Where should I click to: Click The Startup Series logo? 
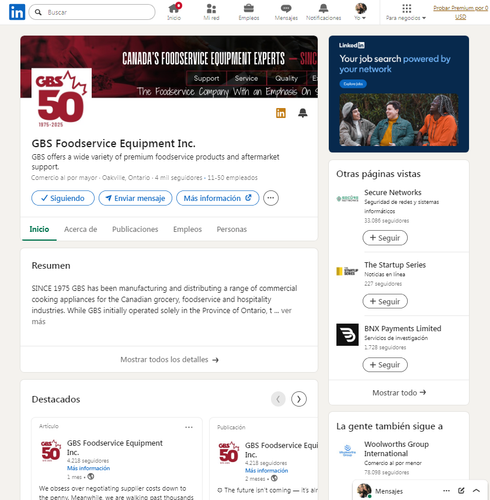point(347,271)
